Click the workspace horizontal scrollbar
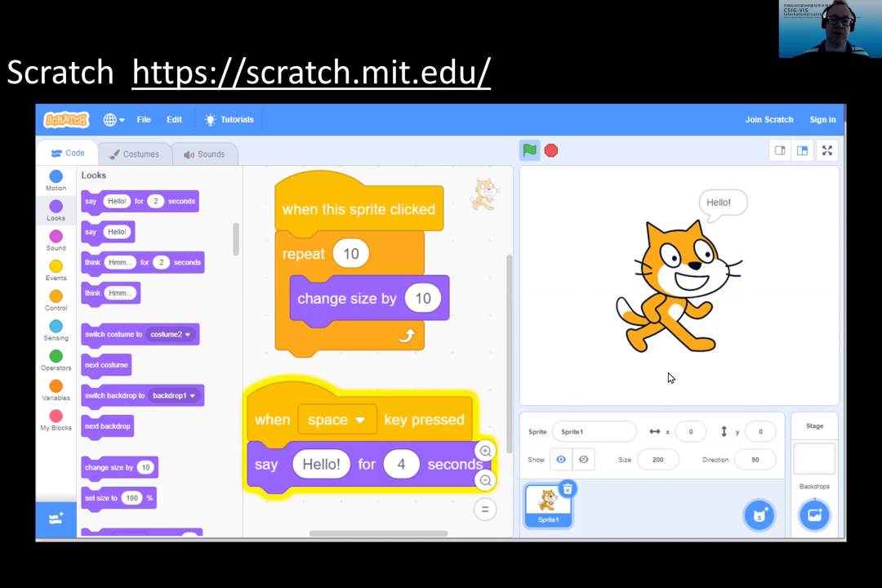 (x=379, y=533)
